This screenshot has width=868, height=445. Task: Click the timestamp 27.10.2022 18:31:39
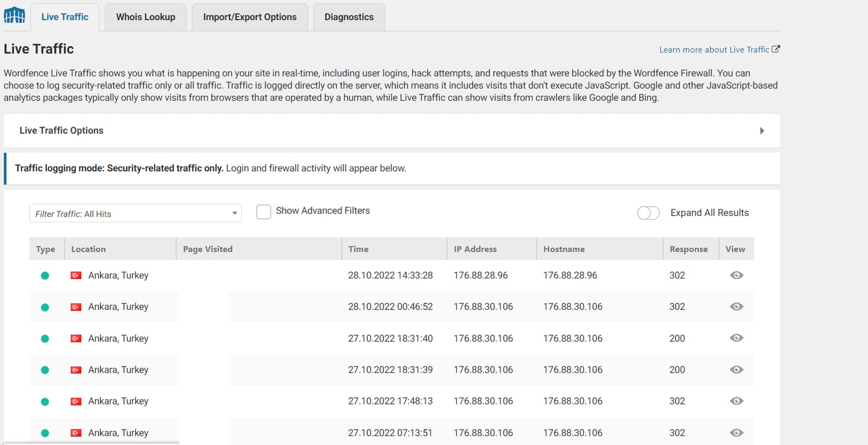390,370
